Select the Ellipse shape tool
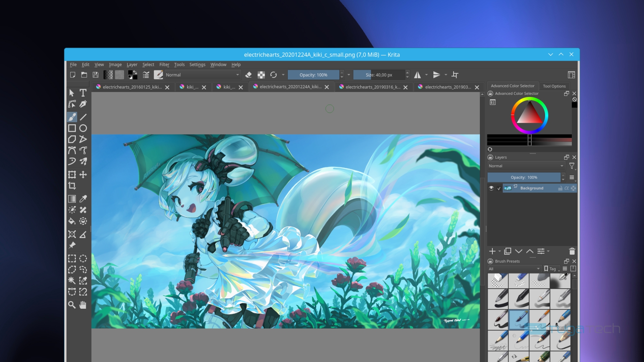Viewport: 644px width, 362px height. [x=83, y=128]
